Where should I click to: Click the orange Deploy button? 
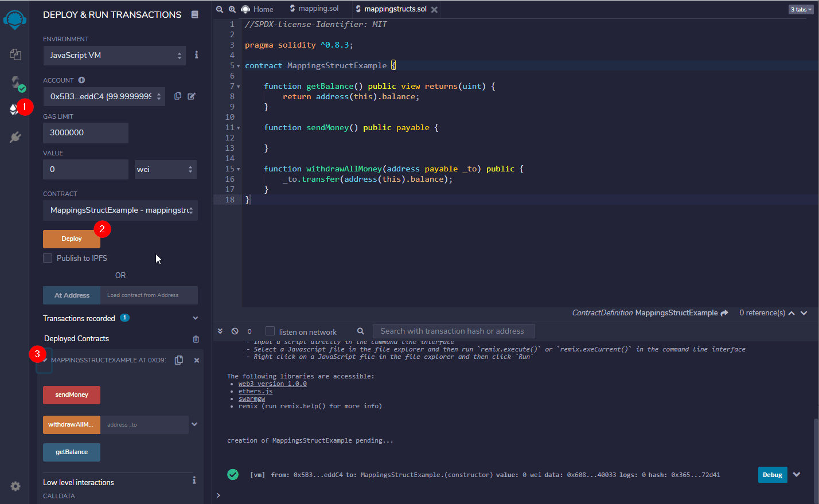[x=72, y=239]
